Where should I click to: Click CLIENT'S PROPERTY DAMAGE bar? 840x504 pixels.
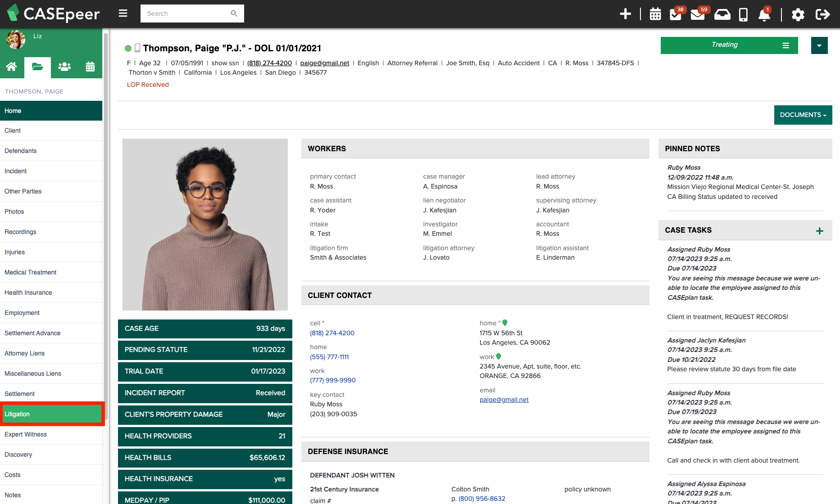tap(205, 414)
